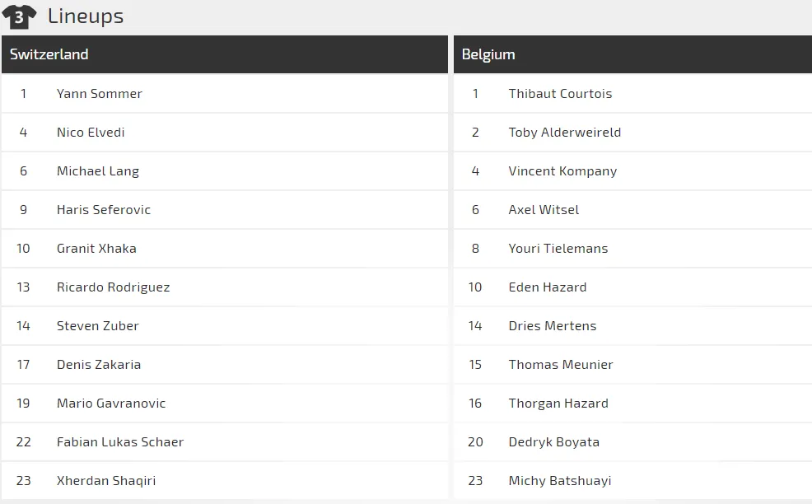This screenshot has height=504, width=812.
Task: Click the Belgium team header
Action: [x=488, y=54]
